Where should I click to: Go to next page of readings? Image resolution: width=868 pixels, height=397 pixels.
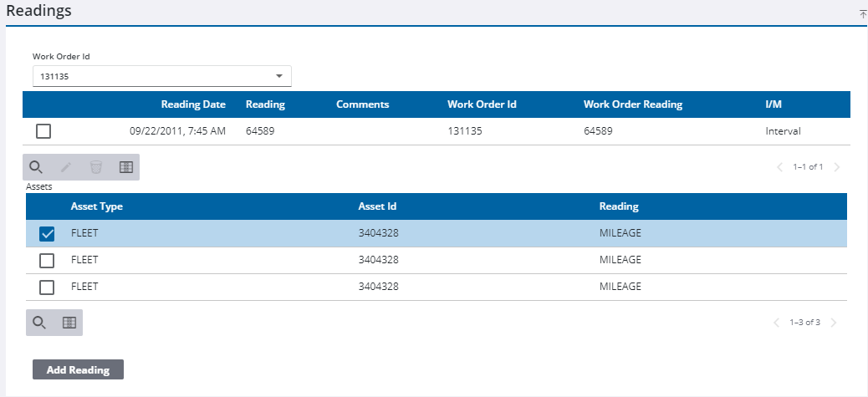point(837,167)
